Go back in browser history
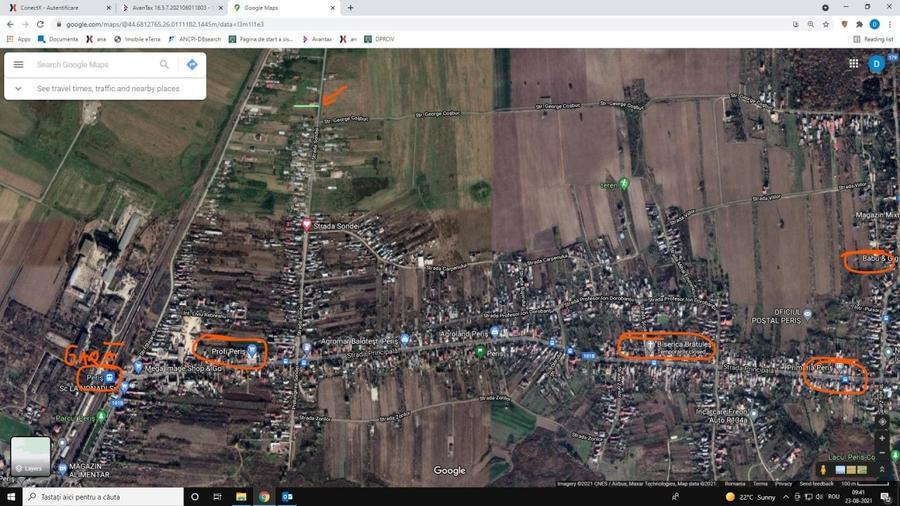The width and height of the screenshot is (900, 506). 10,24
